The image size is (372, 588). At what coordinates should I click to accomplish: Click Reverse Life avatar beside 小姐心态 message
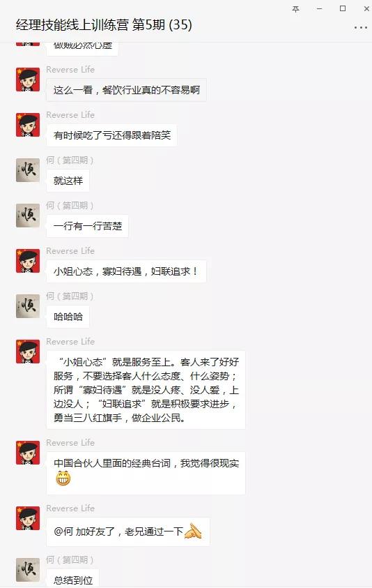pos(28,261)
